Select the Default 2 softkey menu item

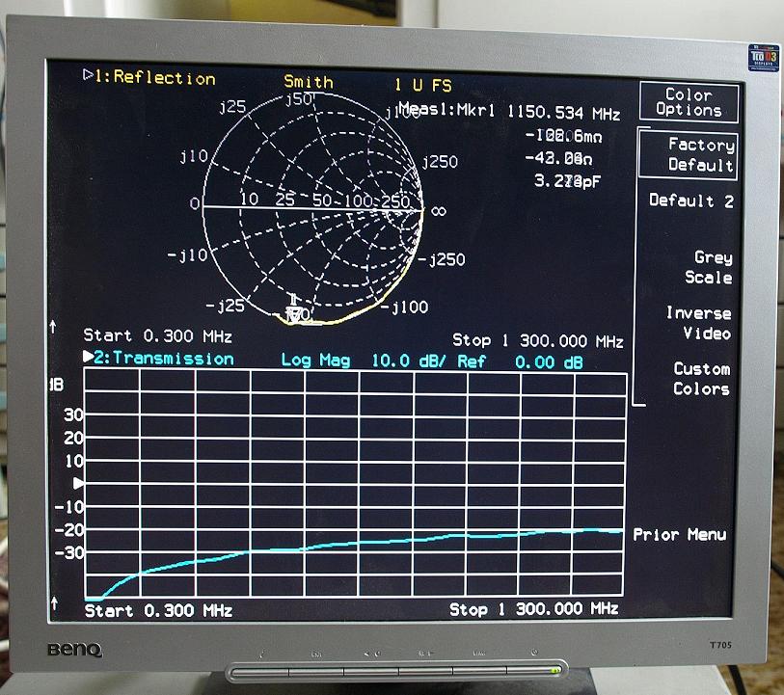(690, 200)
